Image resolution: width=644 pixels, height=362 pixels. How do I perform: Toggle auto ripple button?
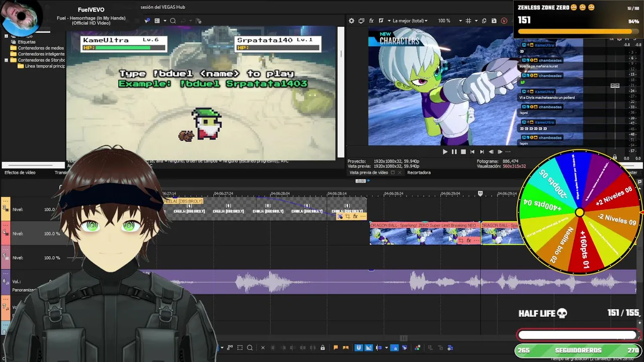(379, 347)
